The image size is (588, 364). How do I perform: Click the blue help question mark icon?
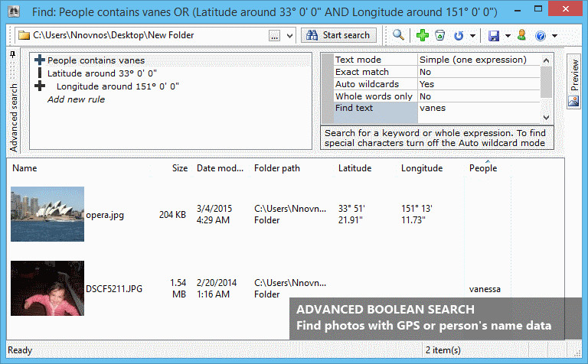(x=541, y=36)
